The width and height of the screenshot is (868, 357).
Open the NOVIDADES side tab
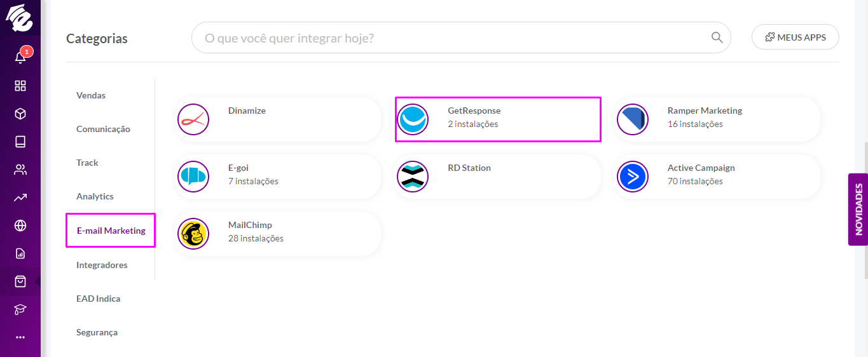(858, 210)
